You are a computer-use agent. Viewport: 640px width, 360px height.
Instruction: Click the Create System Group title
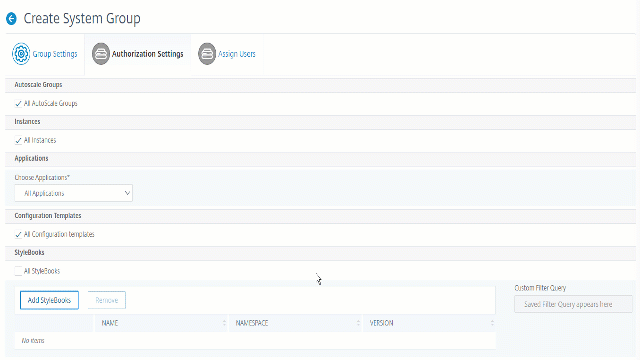[82, 19]
